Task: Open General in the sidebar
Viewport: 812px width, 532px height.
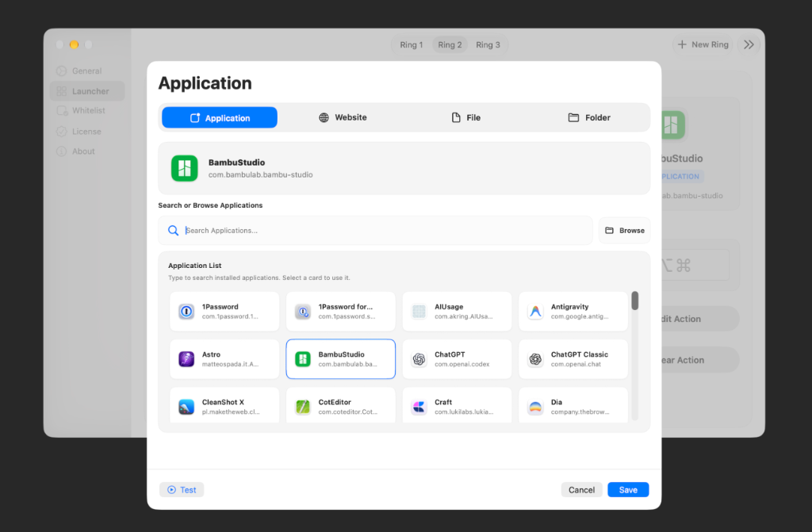Action: [87, 71]
